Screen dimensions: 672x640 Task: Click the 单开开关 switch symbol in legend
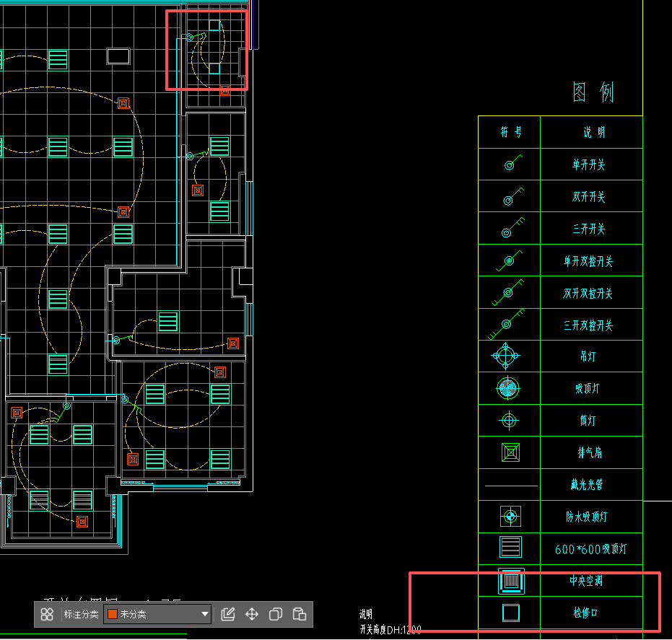513,163
